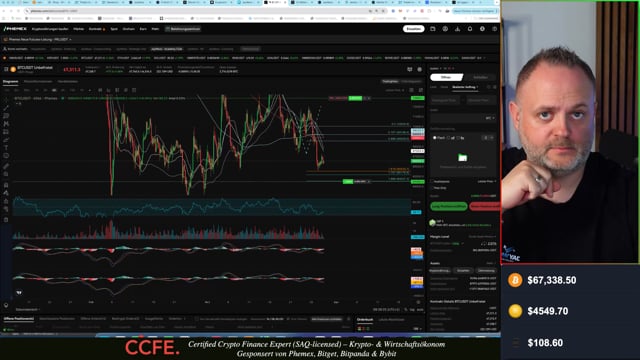
Task: Expand the Mehr menu
Action: point(155,29)
